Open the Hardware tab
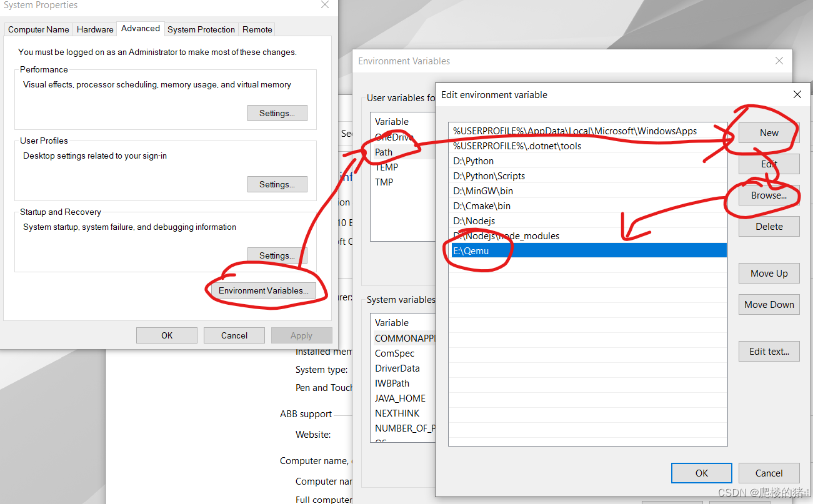The image size is (813, 504). 95,29
